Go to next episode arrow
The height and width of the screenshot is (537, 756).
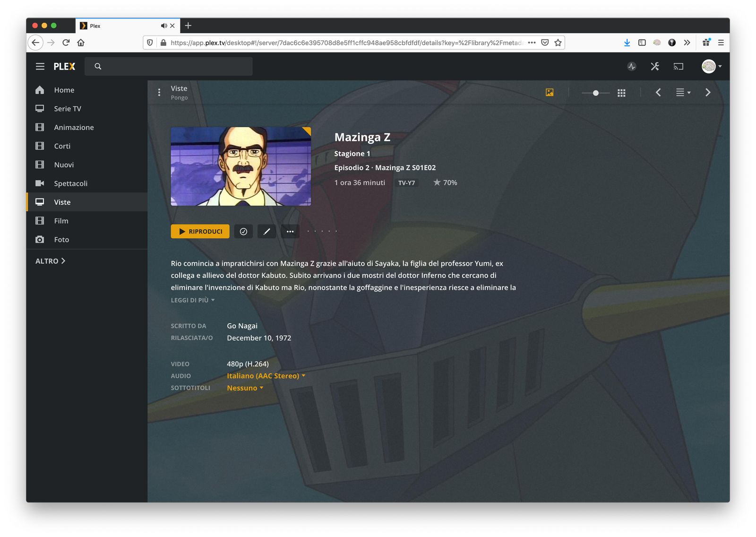point(708,93)
